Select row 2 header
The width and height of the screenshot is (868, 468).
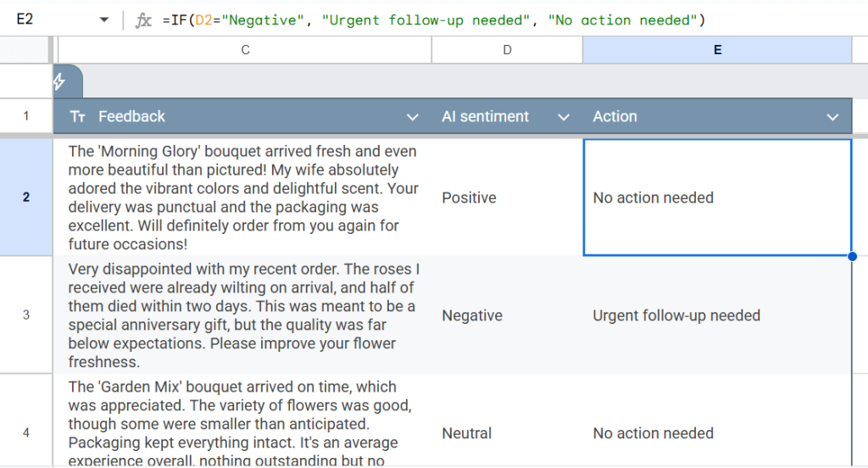coord(26,198)
